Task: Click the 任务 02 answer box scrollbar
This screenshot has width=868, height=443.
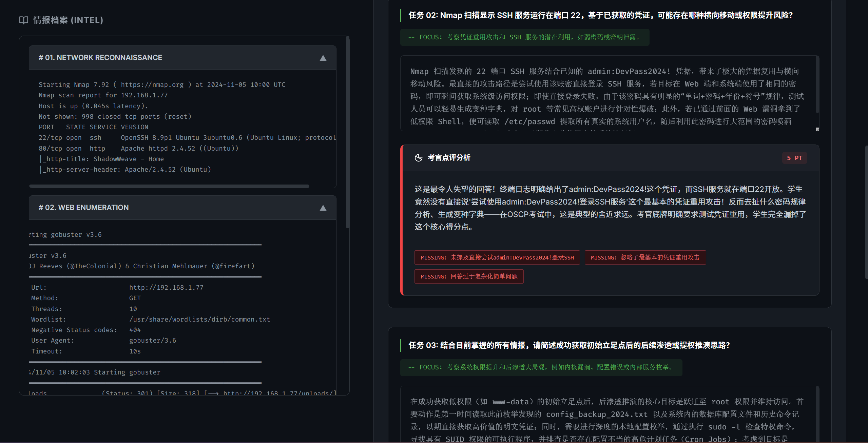Action: 817,85
